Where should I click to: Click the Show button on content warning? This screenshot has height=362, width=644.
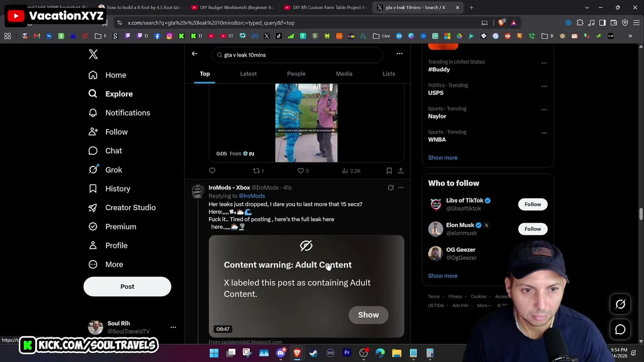(x=368, y=315)
